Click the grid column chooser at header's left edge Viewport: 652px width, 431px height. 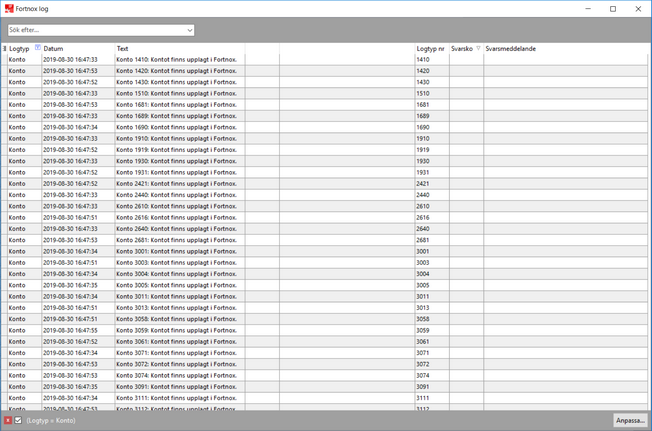tap(4, 49)
